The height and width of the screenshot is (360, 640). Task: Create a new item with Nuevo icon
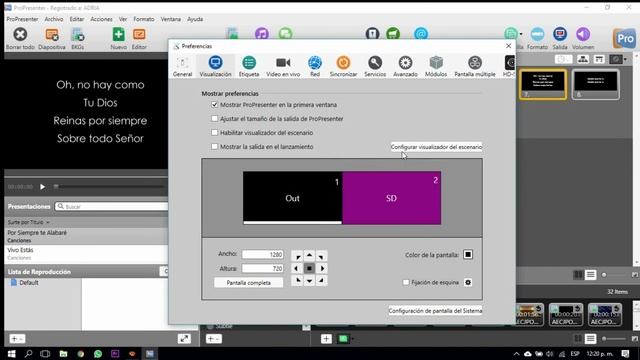[118, 35]
